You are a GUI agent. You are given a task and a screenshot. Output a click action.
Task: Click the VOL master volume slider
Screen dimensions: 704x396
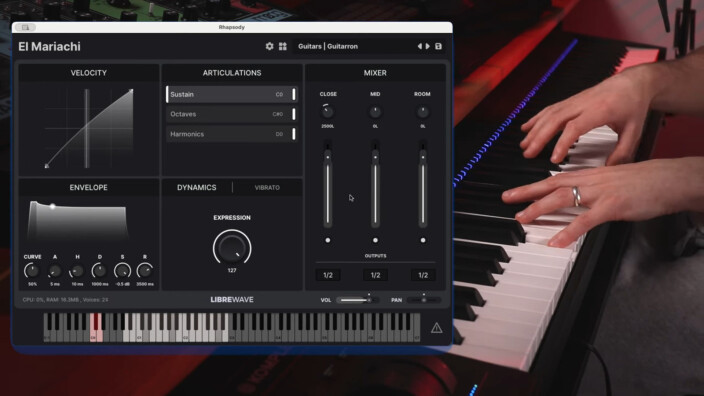coord(357,300)
